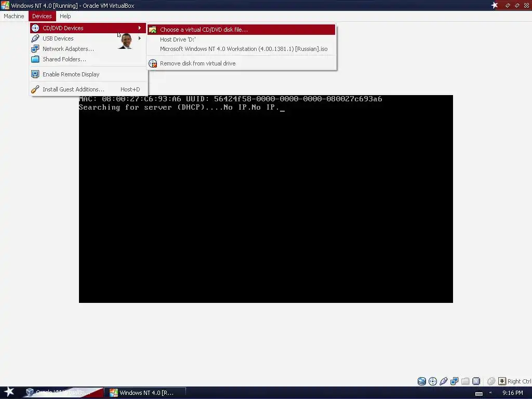This screenshot has height=399, width=532.
Task: Click the star icon in the title bar
Action: [495, 5]
